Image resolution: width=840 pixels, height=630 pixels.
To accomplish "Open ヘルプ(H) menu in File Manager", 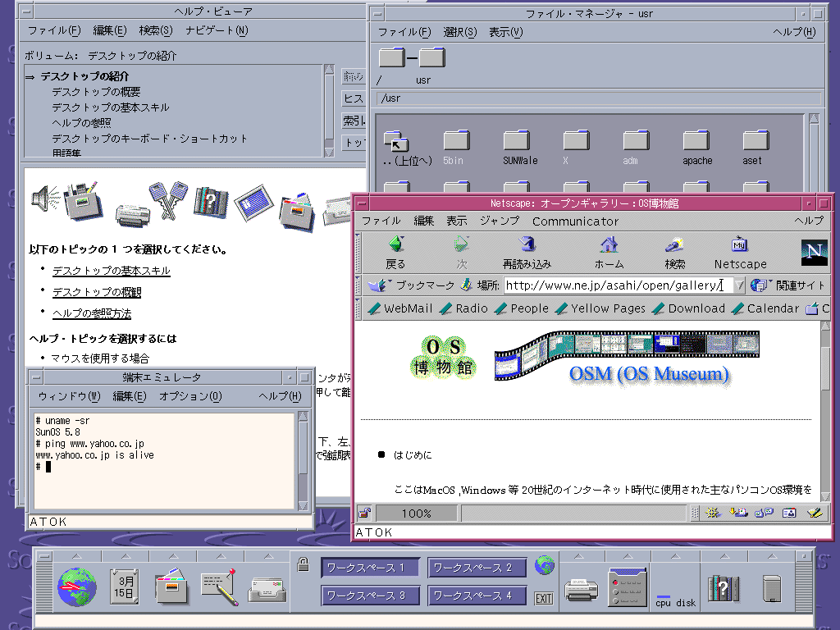I will point(794,32).
